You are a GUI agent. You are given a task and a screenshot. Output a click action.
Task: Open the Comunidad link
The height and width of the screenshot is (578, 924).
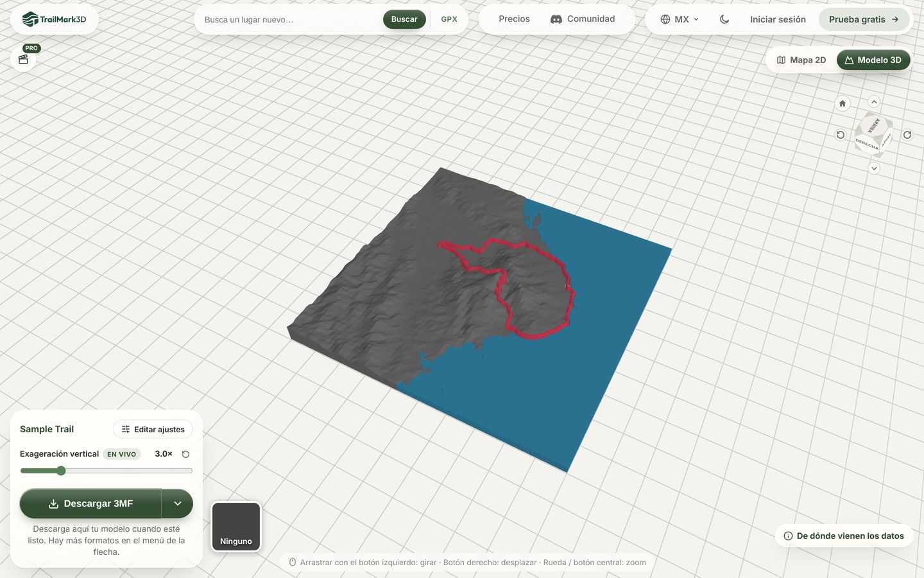pos(583,19)
